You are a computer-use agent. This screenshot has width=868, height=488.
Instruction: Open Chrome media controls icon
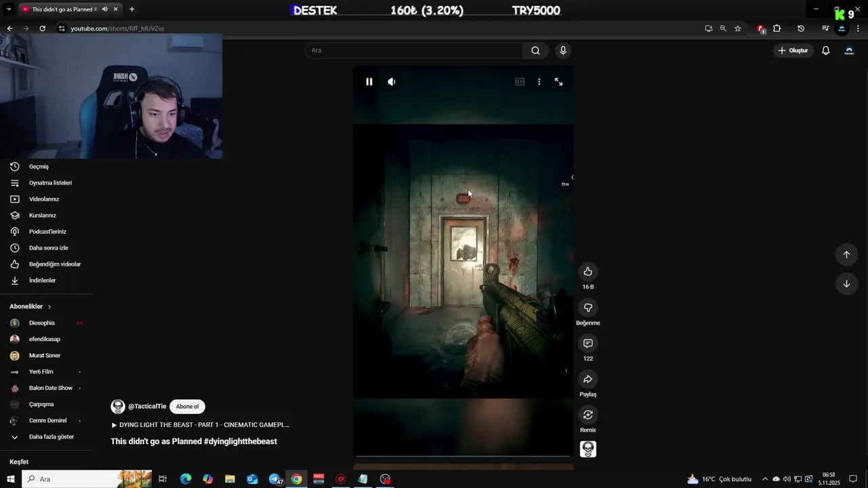click(825, 28)
